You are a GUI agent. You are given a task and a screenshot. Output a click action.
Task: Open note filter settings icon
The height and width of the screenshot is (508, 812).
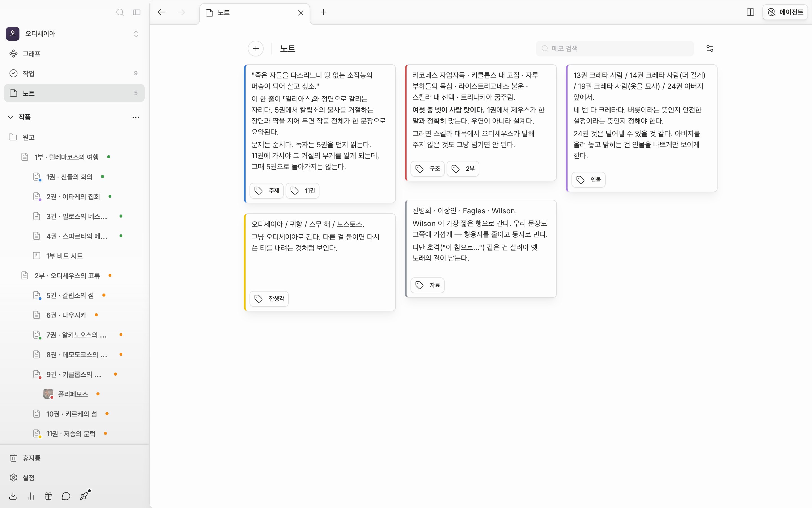click(x=710, y=48)
